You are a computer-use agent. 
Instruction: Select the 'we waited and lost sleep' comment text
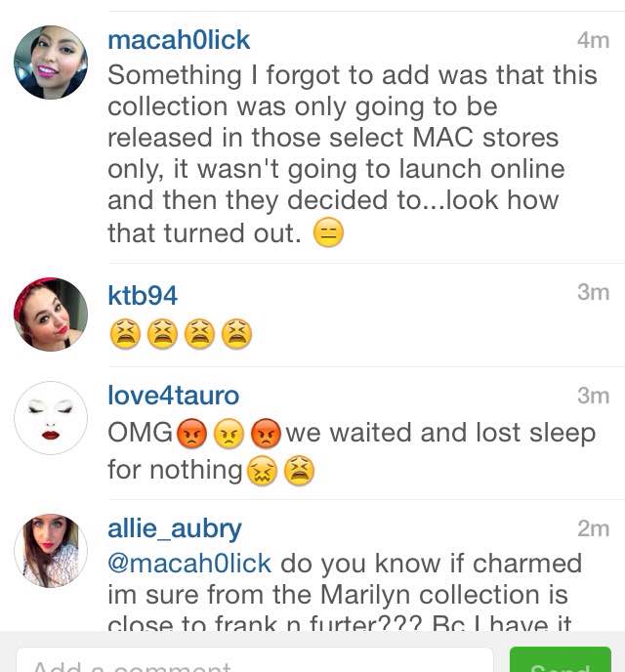click(x=440, y=433)
